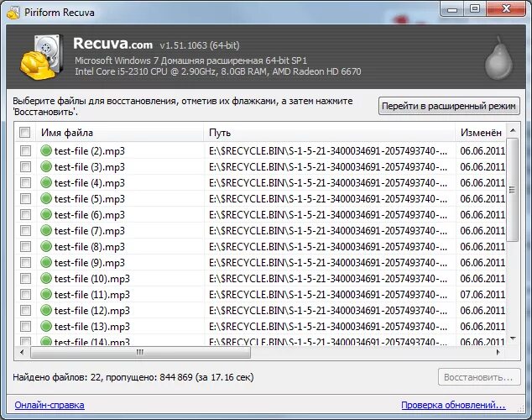Click green status dot of test-file (6).mp3
This screenshot has height=420, width=532.
[x=46, y=214]
